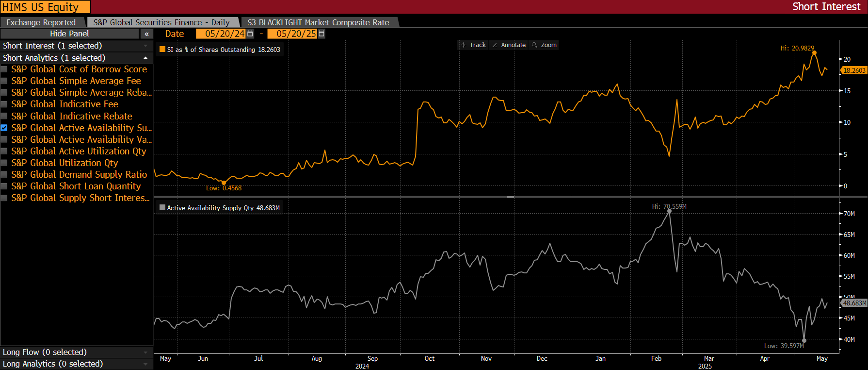Click the Zoom button label
This screenshot has width=868, height=370.
548,45
